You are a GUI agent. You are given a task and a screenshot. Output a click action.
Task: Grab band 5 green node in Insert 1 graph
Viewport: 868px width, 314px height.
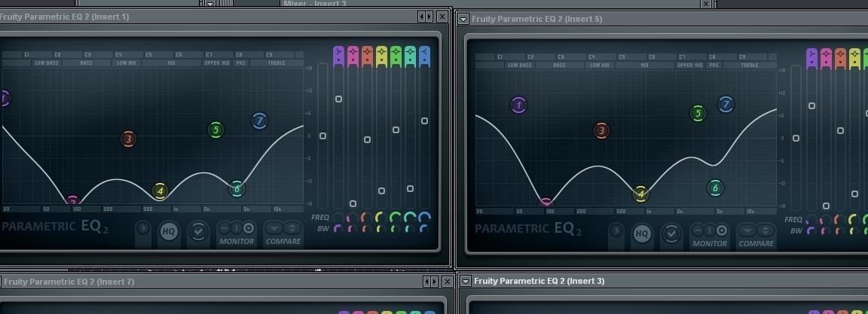point(216,130)
